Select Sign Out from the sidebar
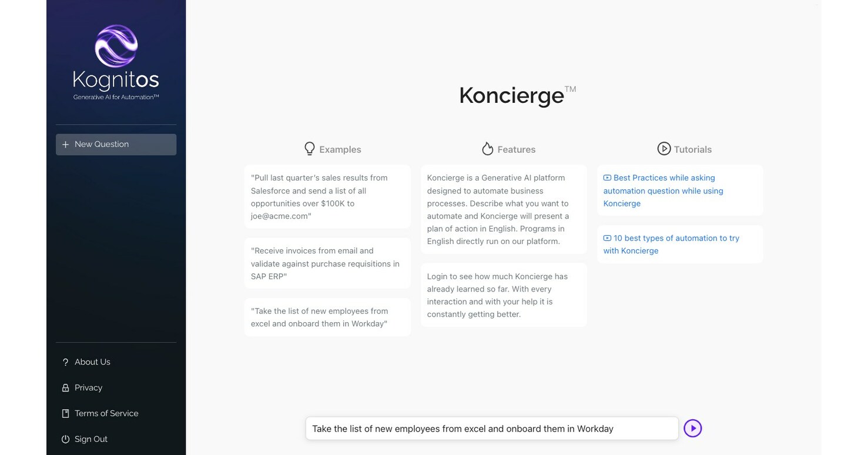 point(91,439)
